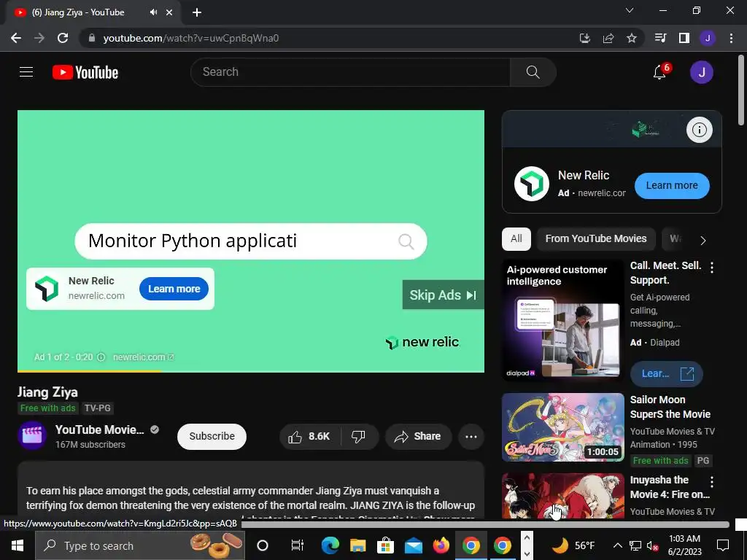Share this page from the address bar
This screenshot has width=747, height=560.
pyautogui.click(x=608, y=38)
